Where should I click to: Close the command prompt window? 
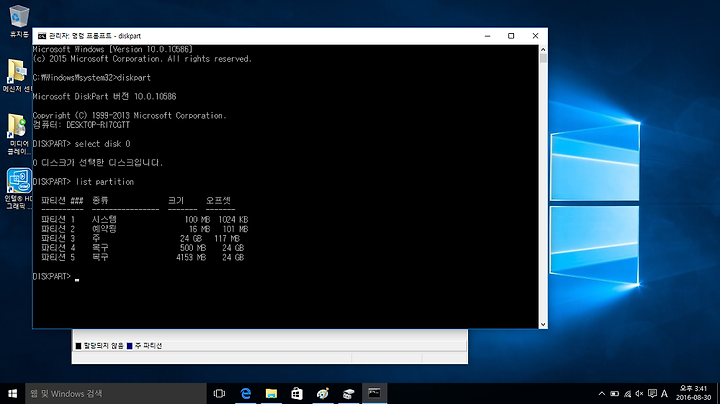[x=535, y=36]
